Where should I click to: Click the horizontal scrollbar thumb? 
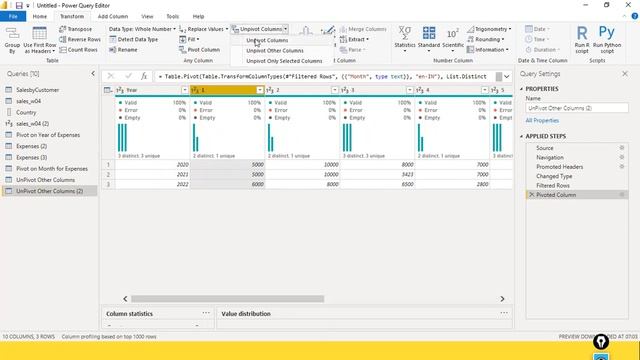pos(227,299)
